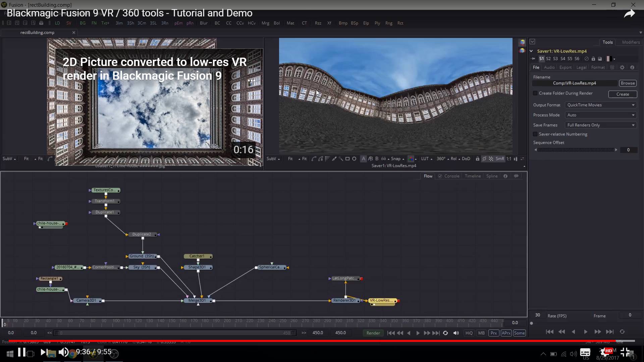
Task: Click the Create folder button
Action: tap(623, 94)
